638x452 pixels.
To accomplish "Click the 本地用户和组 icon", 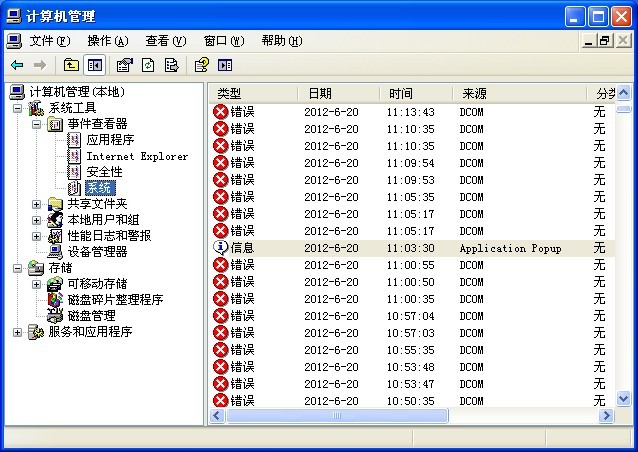I will (x=55, y=220).
